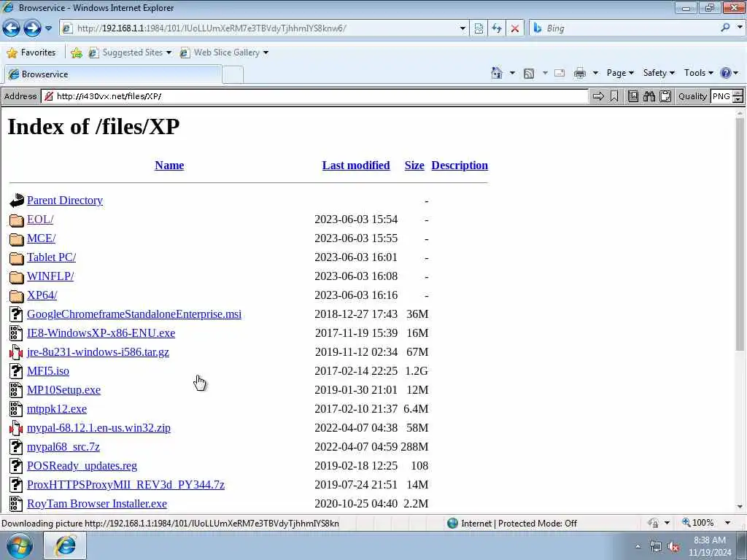
Task: Open Parent Directory link
Action: coord(65,201)
